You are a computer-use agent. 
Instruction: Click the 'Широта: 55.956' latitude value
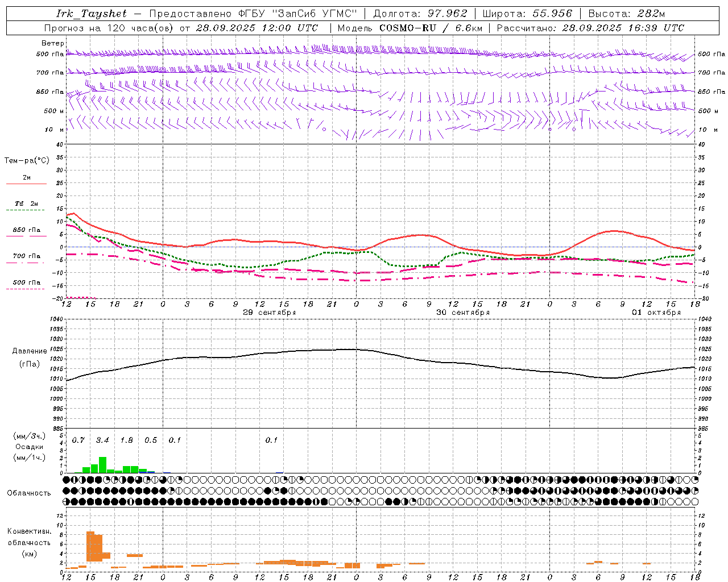point(527,14)
